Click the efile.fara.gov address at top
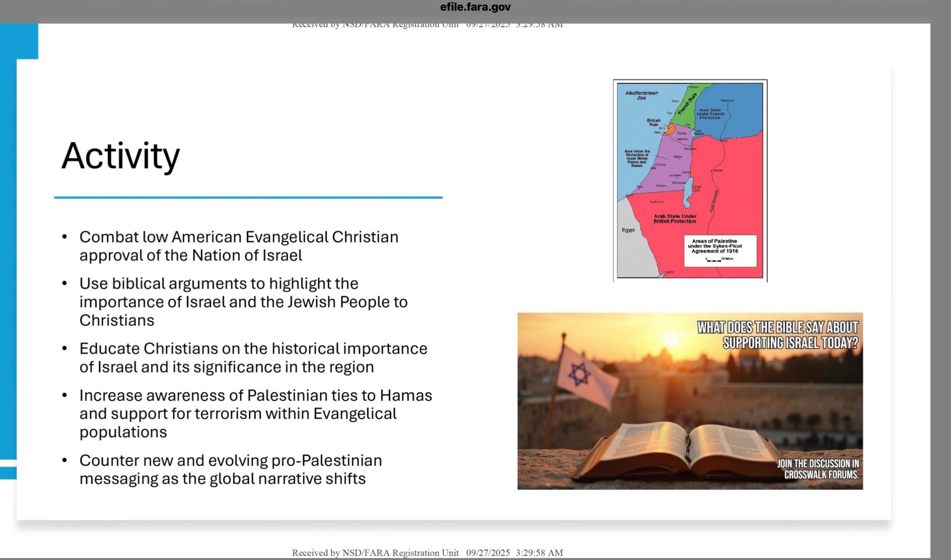 click(475, 7)
